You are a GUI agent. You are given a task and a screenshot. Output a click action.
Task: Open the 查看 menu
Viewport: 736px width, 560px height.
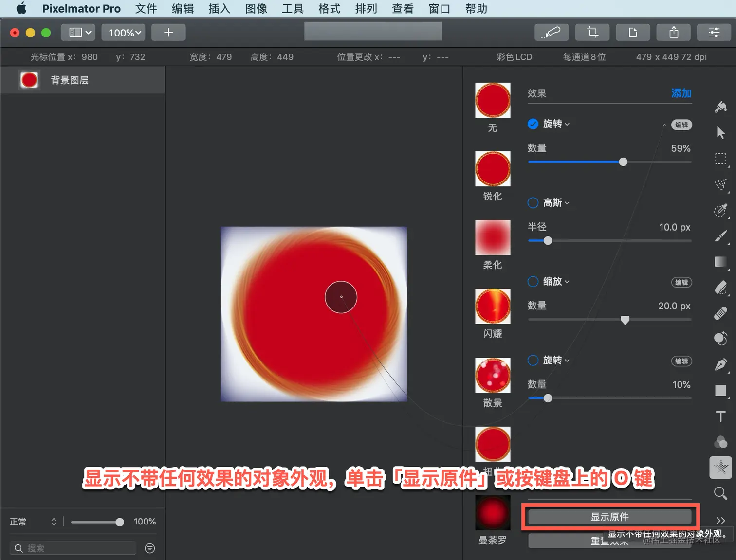(x=403, y=9)
